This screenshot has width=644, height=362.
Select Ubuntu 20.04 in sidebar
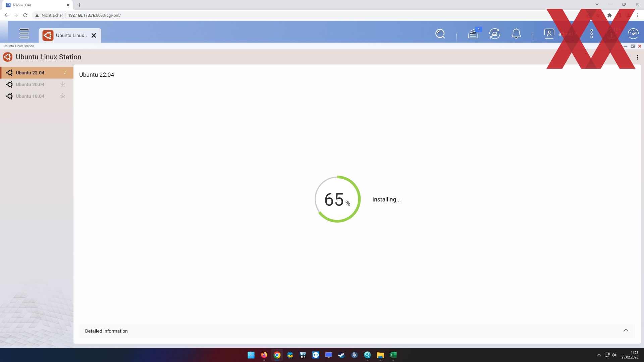[30, 84]
